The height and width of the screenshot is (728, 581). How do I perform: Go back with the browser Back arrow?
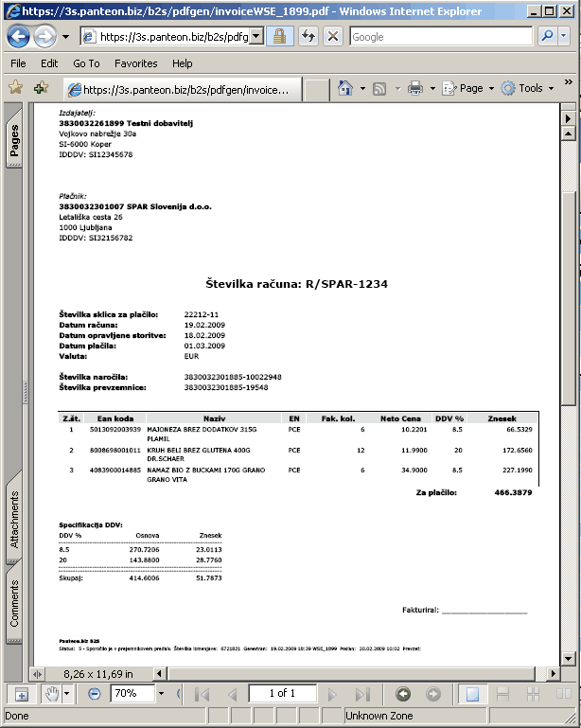(19, 36)
